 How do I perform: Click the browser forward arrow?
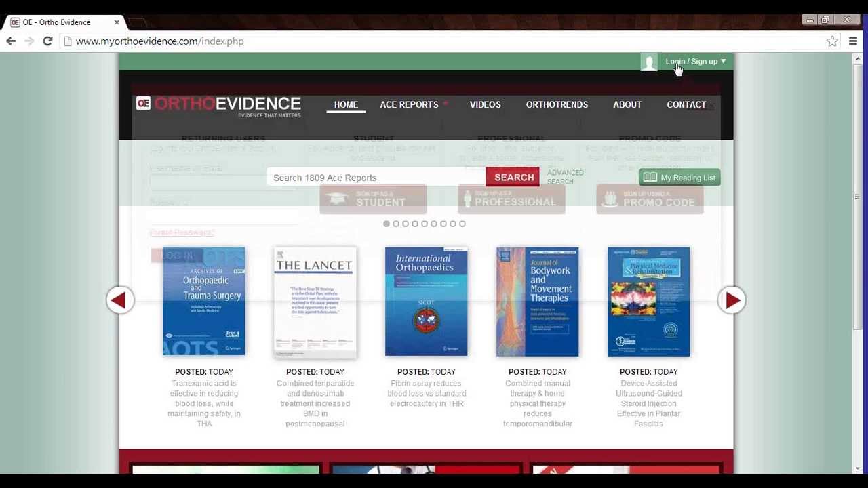(29, 41)
